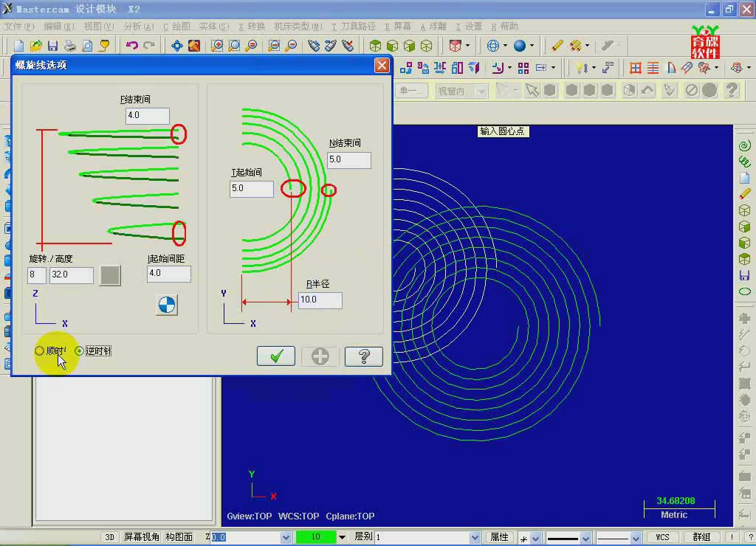Click the red shaded cube view icon
Screen dimensions: 756x546
pos(455,46)
